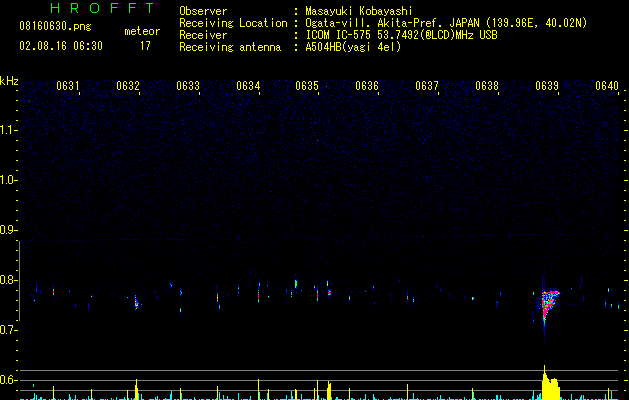
Task: Click the kHz axis unit label
Action: pos(9,81)
